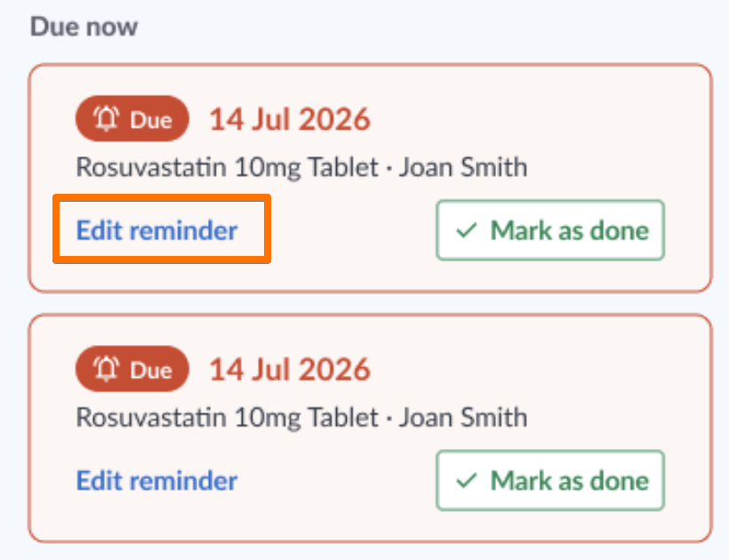The width and height of the screenshot is (729, 560).
Task: Mark the first Rosuvastatin reminder as done
Action: (550, 230)
